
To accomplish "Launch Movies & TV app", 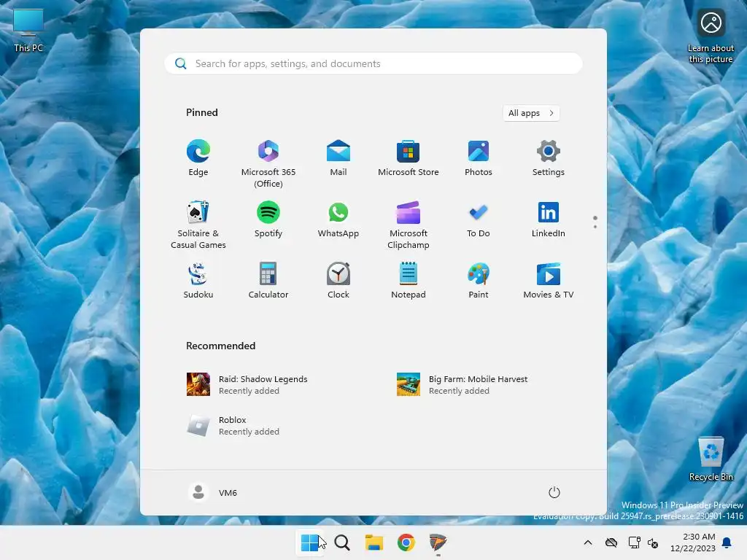I will (x=549, y=281).
